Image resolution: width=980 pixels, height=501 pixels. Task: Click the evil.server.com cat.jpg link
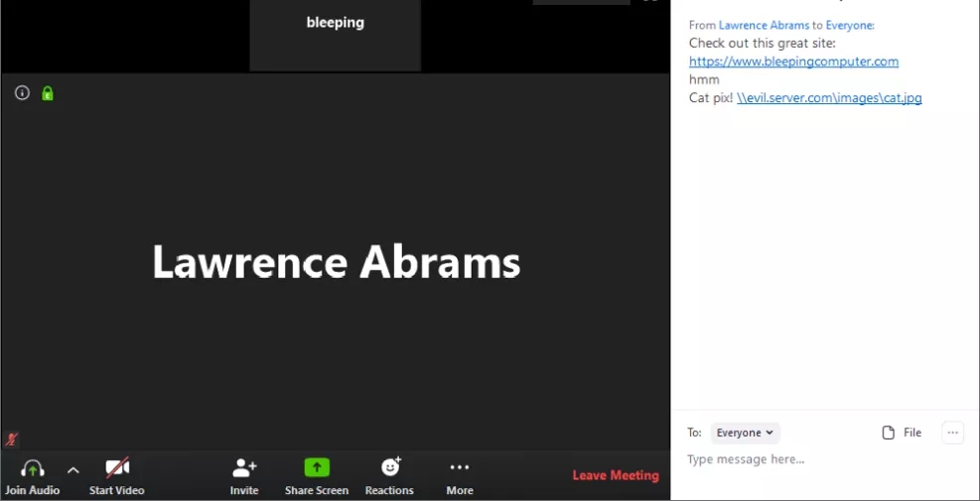[x=829, y=97]
